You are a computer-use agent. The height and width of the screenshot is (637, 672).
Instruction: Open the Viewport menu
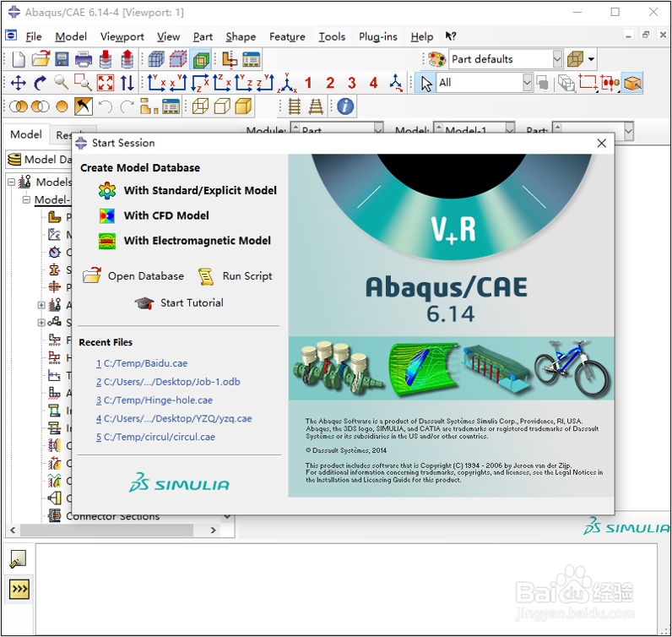point(122,37)
